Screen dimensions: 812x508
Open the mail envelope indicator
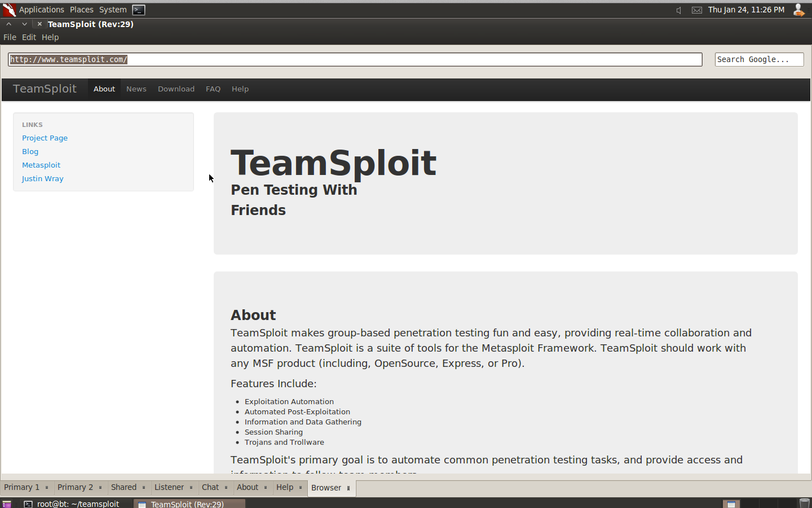pos(697,10)
